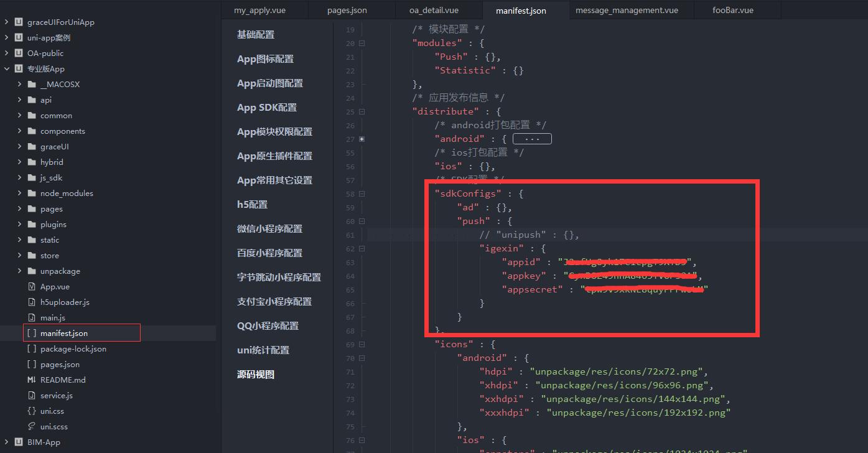Expand the node_modules folder arrow
Image resolution: width=868 pixels, height=453 pixels.
coord(20,193)
